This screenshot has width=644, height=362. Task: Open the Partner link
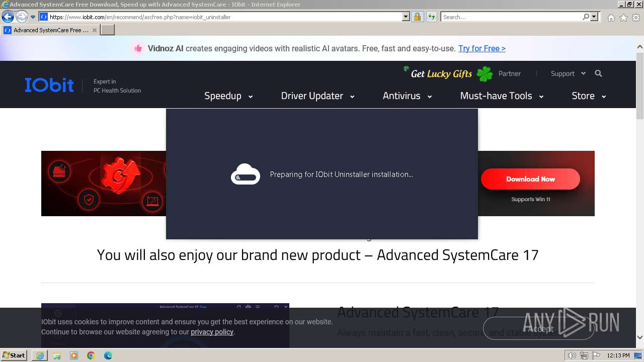coord(509,73)
